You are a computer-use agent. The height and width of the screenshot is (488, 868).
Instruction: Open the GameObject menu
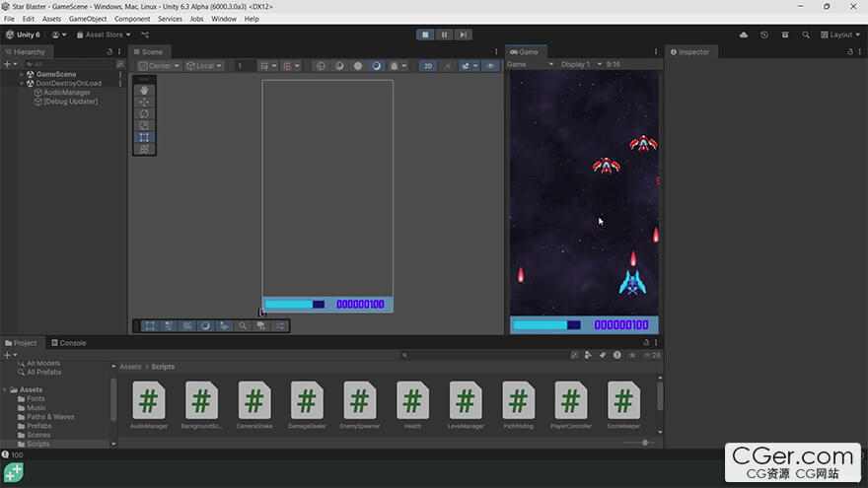88,19
